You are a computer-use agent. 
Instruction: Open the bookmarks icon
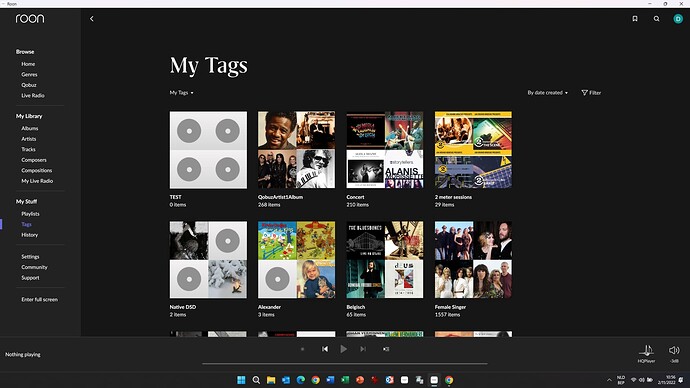coord(635,18)
